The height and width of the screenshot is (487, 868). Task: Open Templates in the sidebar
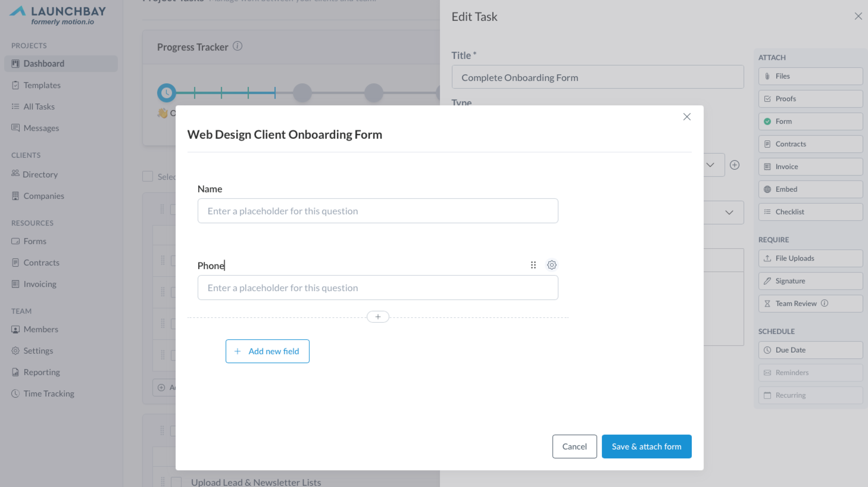[42, 85]
